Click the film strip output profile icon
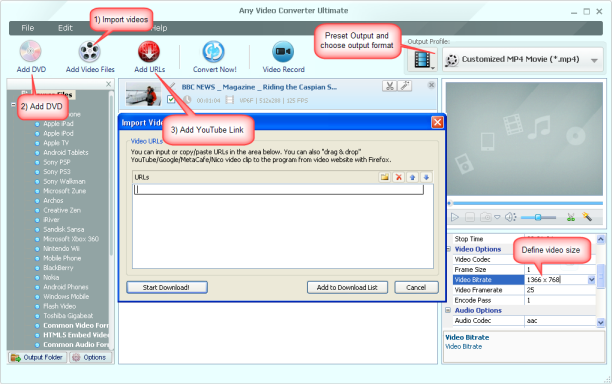Viewport: 612px width, 384px height. click(x=422, y=60)
